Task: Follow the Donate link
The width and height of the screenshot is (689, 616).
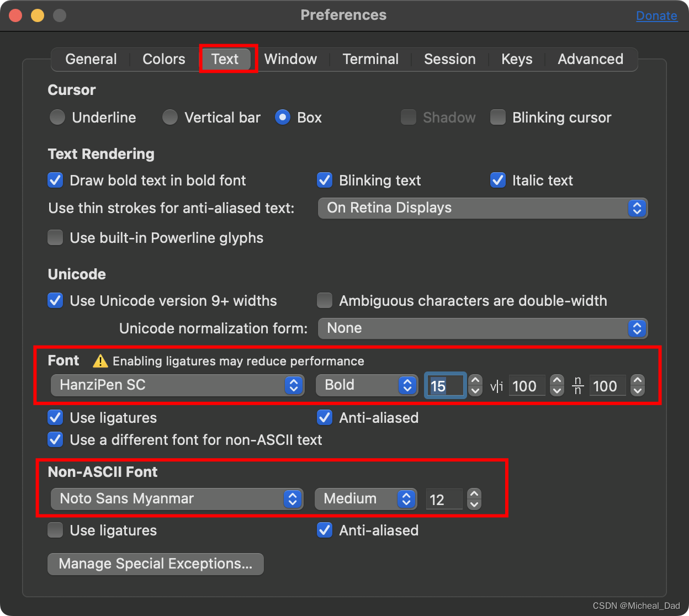Action: [x=656, y=15]
